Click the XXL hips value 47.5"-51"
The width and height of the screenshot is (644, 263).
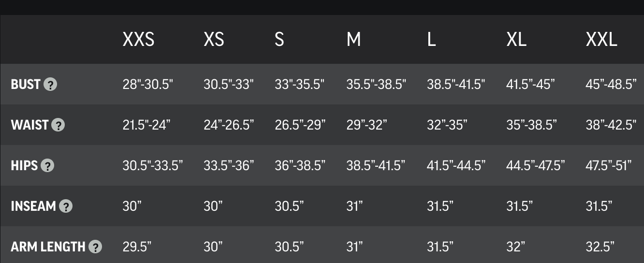[609, 166]
